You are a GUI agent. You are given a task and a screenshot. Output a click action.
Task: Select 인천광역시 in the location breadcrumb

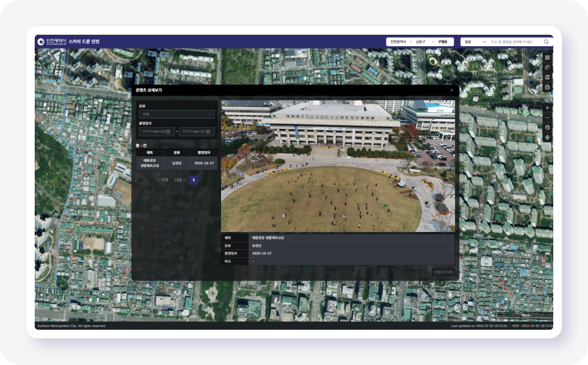(398, 42)
